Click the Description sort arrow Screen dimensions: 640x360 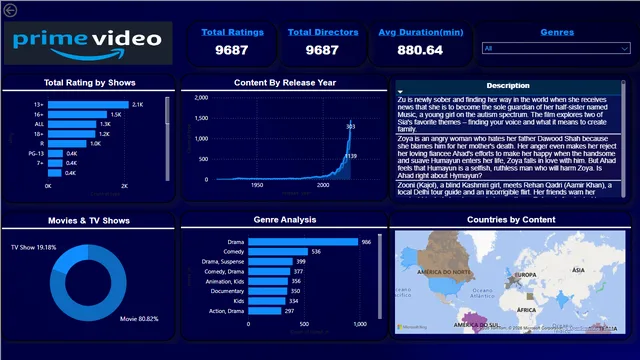click(x=400, y=92)
